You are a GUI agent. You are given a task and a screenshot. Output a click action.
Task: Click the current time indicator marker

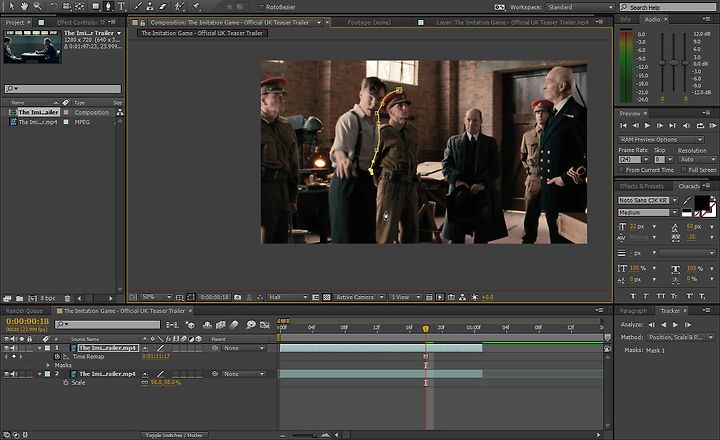426,328
